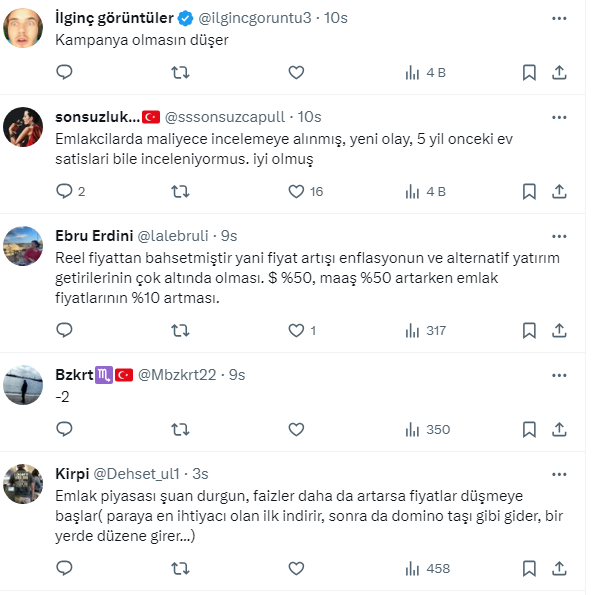Open more options menu on Ebru Erdini's tweet
The image size is (609, 595).
click(x=560, y=236)
